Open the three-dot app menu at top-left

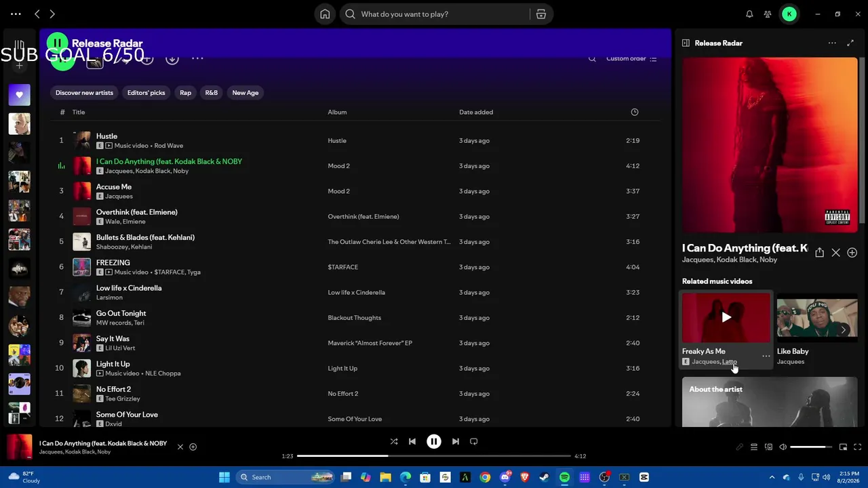[x=16, y=14]
